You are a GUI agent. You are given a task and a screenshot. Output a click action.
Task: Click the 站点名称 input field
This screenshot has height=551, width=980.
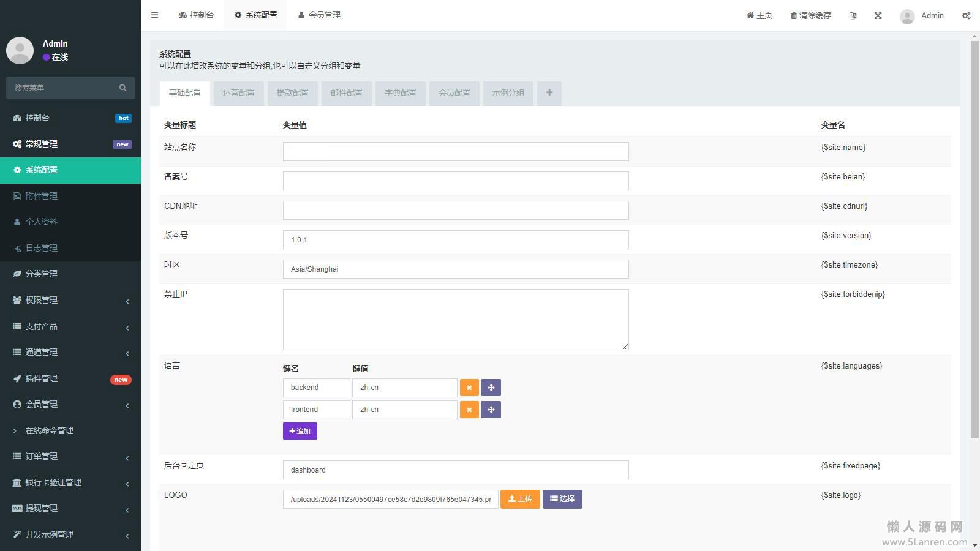pos(455,152)
